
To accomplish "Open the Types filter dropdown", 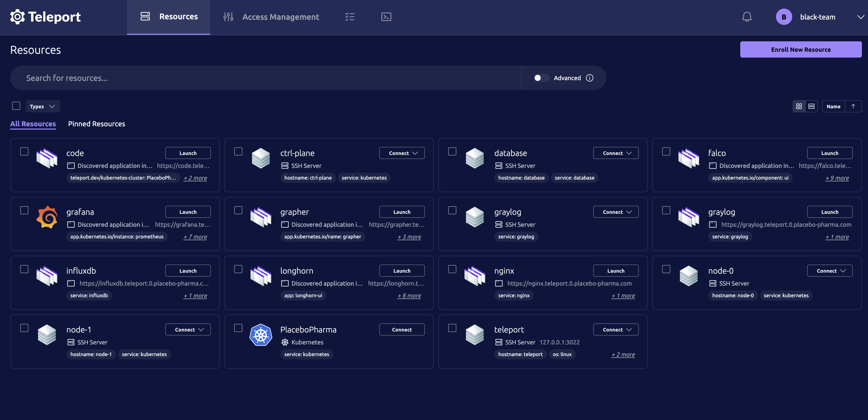I will (x=43, y=106).
